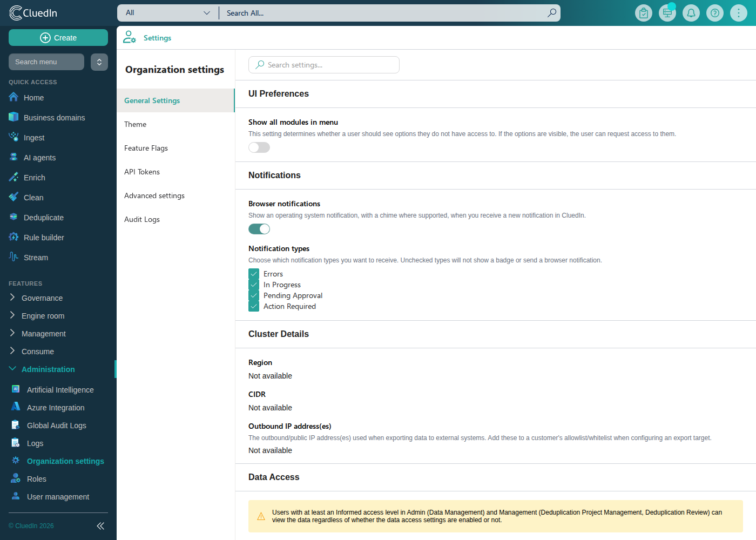Click the Clean brush icon
This screenshot has height=540, width=756.
click(x=13, y=197)
